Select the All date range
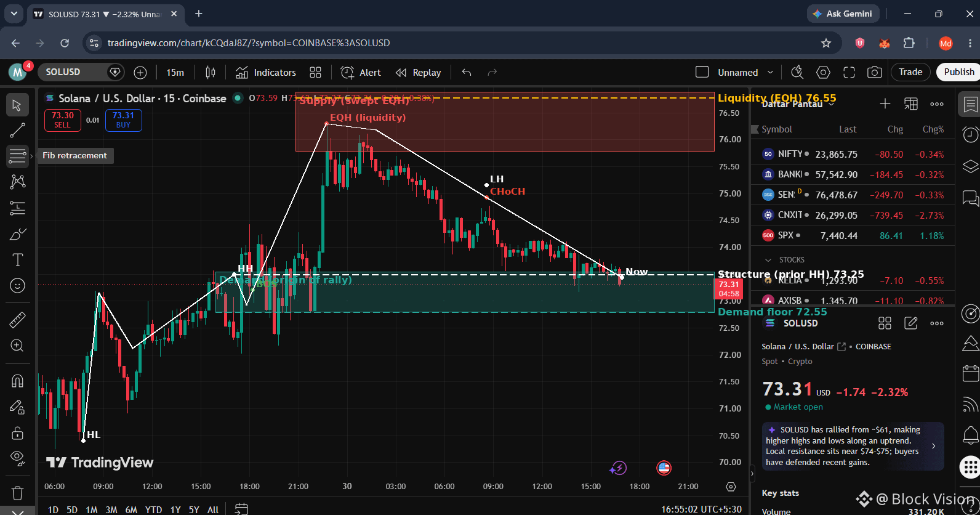 coord(213,509)
